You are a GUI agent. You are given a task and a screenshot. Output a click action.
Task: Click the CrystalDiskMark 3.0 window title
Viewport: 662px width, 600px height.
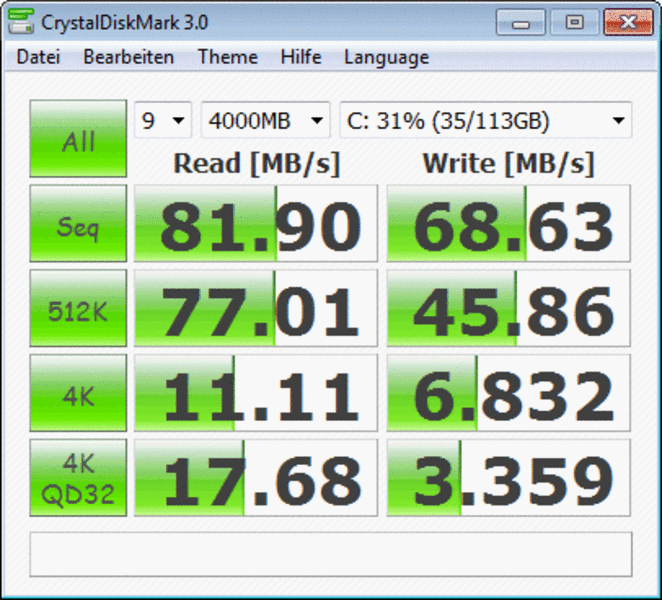pyautogui.click(x=125, y=22)
